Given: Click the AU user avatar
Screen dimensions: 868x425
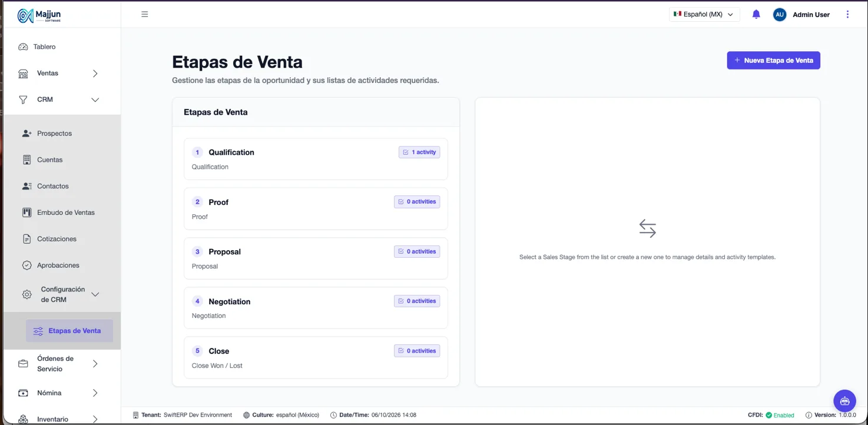Looking at the screenshot, I should 780,15.
